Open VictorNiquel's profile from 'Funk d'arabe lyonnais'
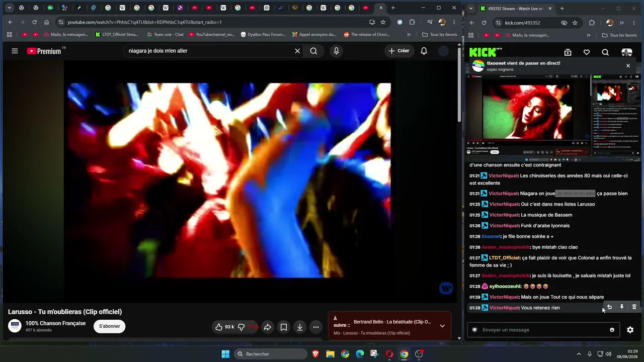 click(x=504, y=226)
